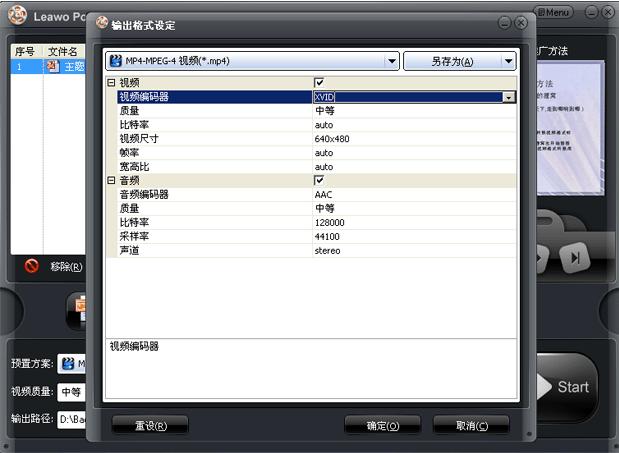Open the 另存为(A) dropdown arrow
The image size is (619, 453).
[508, 61]
